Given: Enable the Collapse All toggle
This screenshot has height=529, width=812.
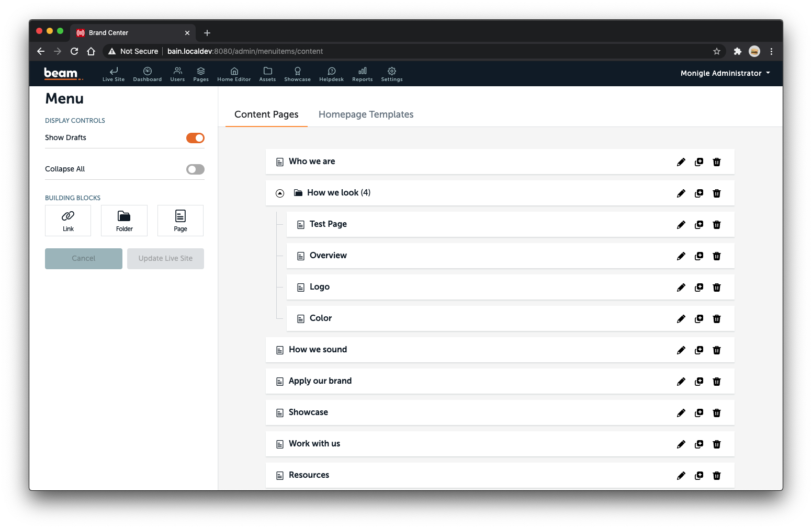Looking at the screenshot, I should click(x=195, y=169).
